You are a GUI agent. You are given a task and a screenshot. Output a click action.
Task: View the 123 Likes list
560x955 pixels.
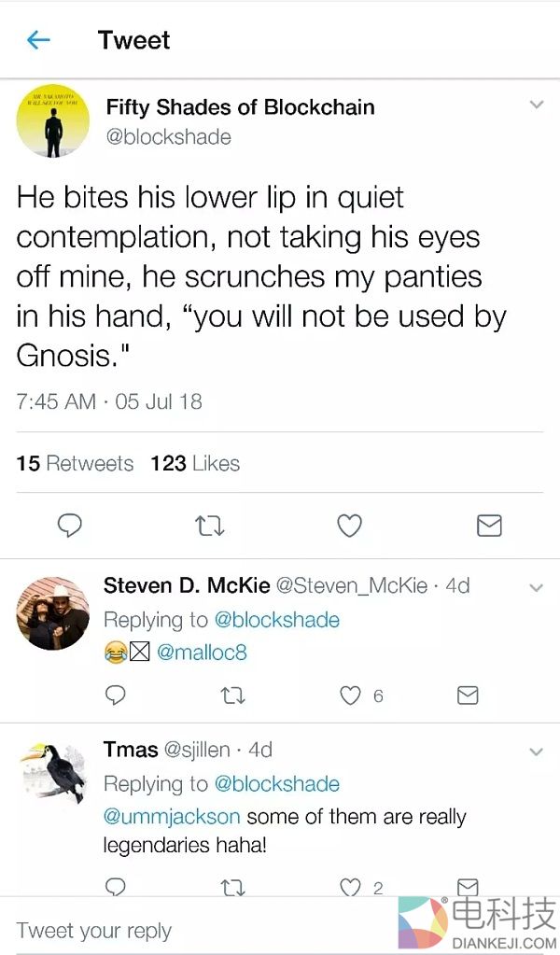tap(195, 463)
